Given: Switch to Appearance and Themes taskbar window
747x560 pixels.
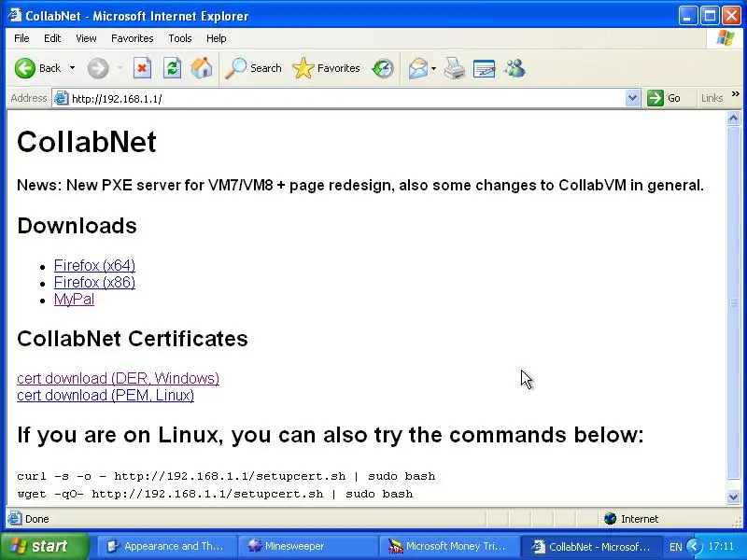Looking at the screenshot, I should (x=167, y=546).
